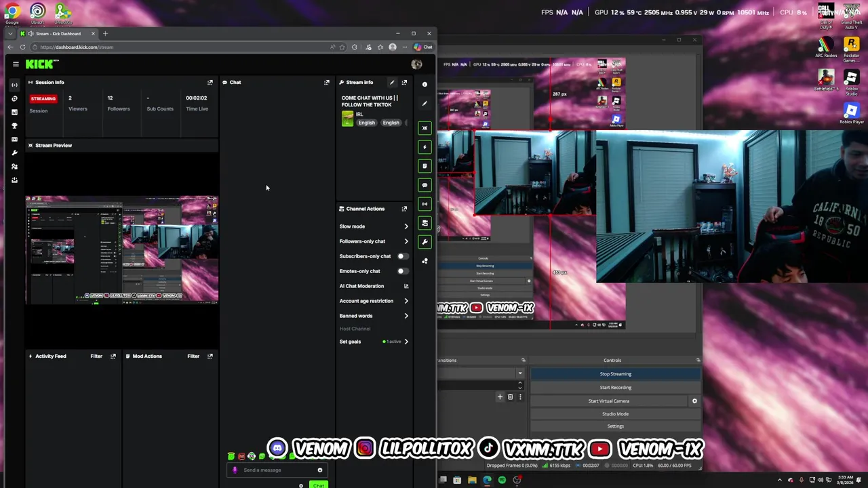Open the download sidebar icon
This screenshot has width=868, height=488.
point(14,180)
